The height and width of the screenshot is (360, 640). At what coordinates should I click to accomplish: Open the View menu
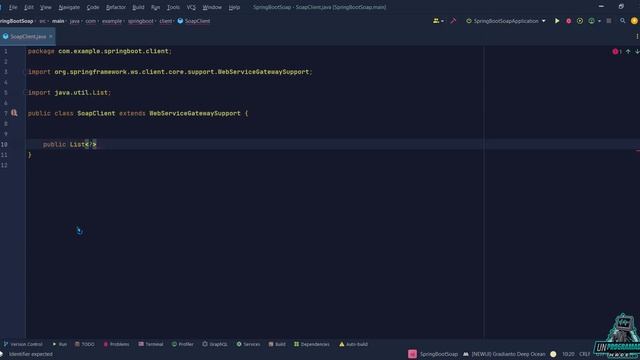[46, 7]
